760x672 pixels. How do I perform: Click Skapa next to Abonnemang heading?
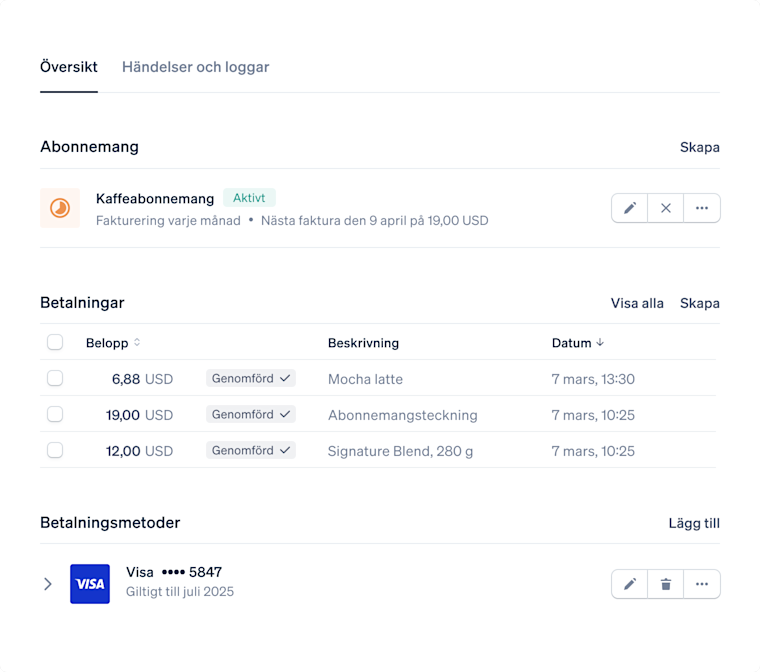coord(699,147)
